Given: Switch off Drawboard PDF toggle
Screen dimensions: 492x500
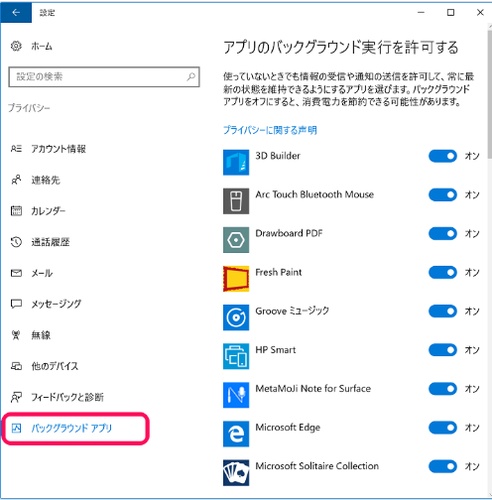Looking at the screenshot, I should (443, 233).
